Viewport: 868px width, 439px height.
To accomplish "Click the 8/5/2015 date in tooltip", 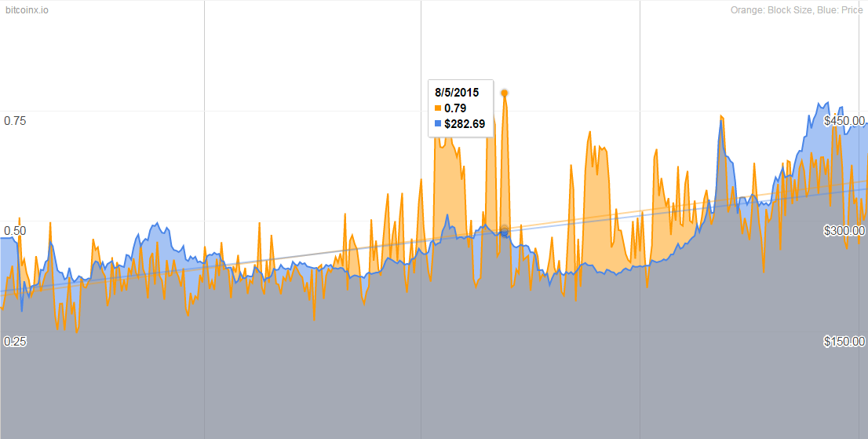I will click(457, 93).
